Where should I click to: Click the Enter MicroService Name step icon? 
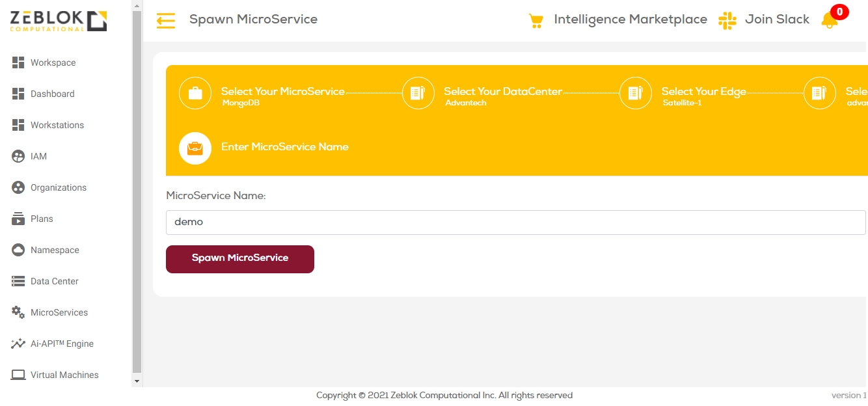[195, 148]
